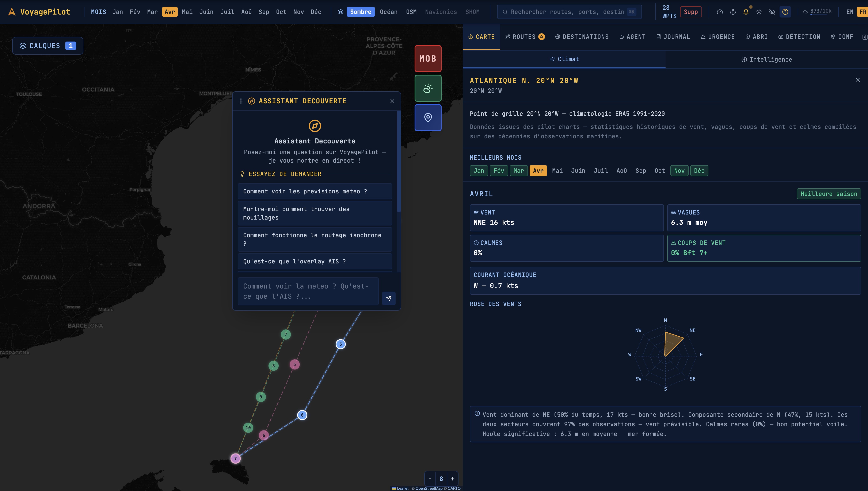The height and width of the screenshot is (491, 868).
Task: Close the Assistant Decouverte panel
Action: [392, 101]
